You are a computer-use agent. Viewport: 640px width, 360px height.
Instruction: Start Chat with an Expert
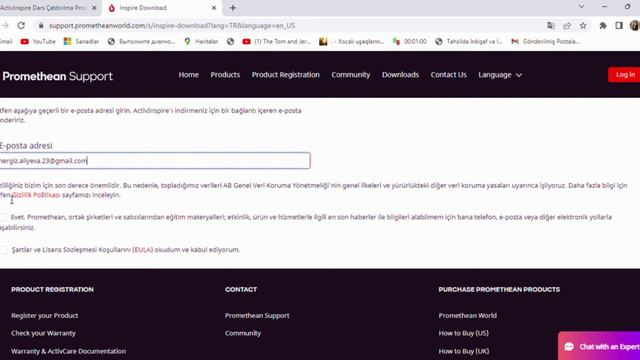[x=599, y=346]
